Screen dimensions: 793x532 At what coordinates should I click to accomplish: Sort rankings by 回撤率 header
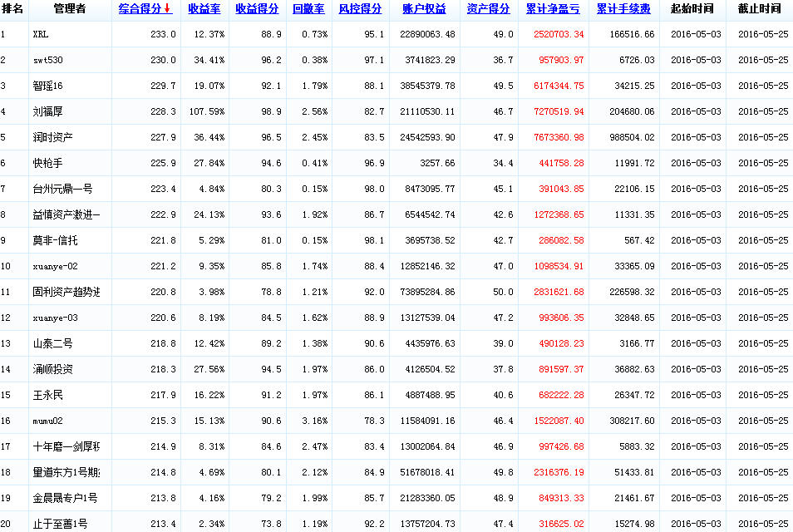(x=308, y=8)
